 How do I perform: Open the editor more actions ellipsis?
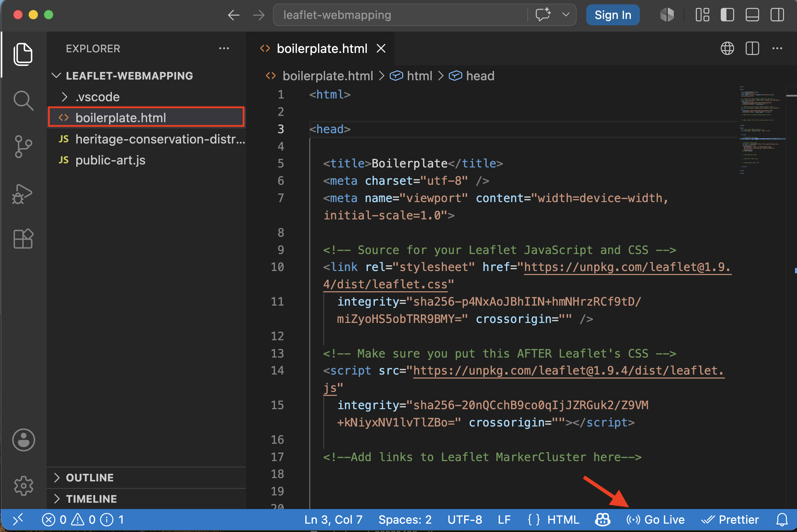coord(777,49)
